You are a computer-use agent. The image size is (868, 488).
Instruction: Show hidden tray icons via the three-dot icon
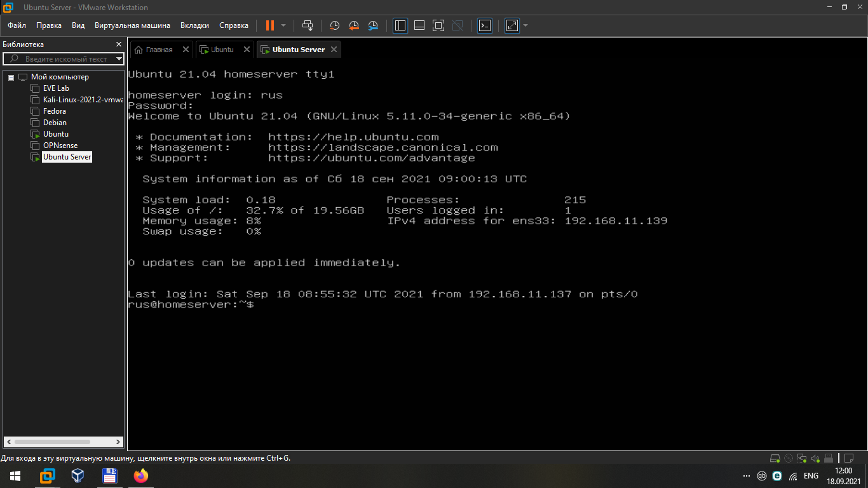746,476
